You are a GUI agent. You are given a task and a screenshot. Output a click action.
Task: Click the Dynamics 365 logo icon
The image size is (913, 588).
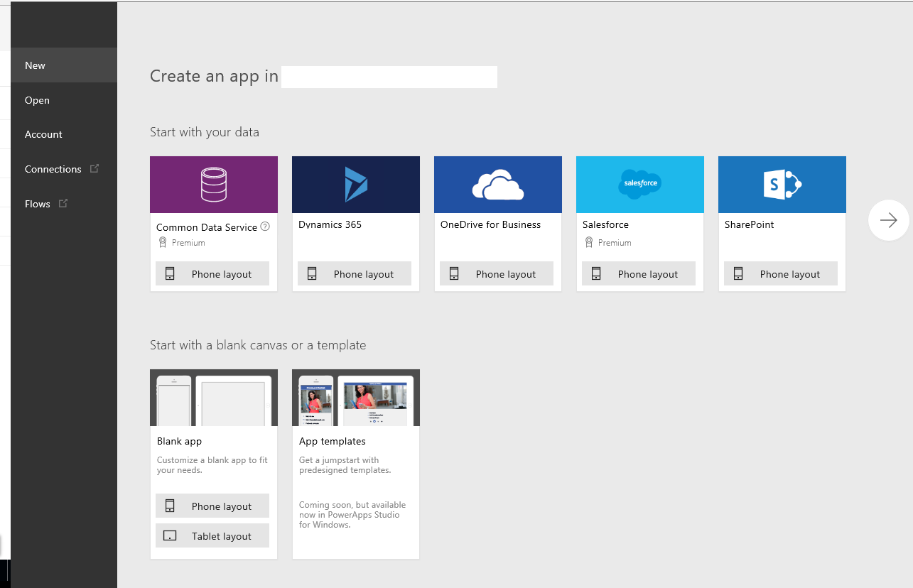tap(355, 184)
